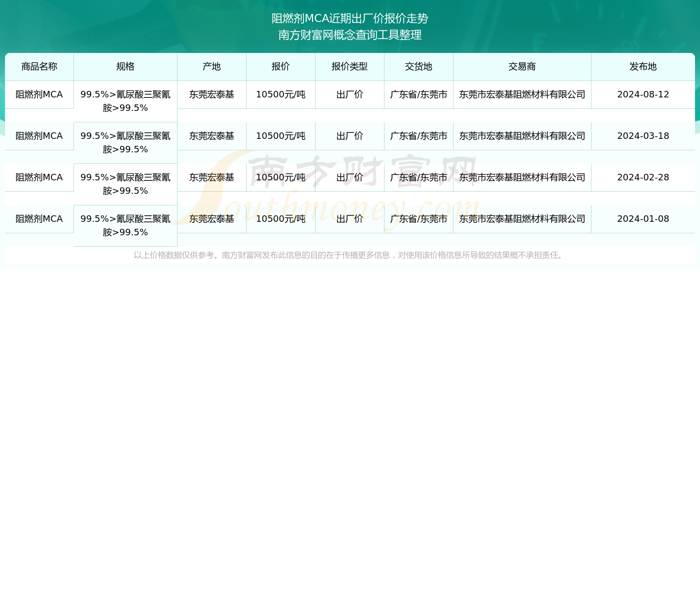Click the specification cell in the 2024-03-18 row
The height and width of the screenshot is (602, 700).
click(125, 142)
